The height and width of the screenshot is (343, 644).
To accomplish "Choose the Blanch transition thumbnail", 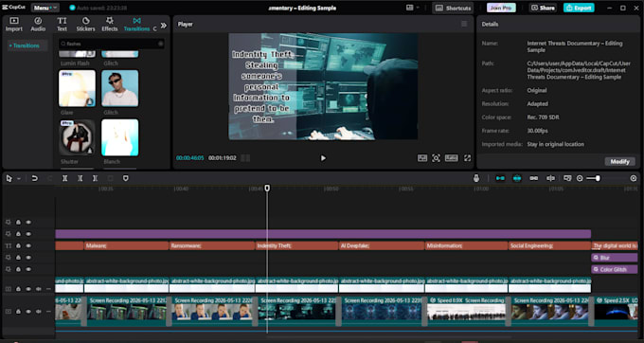I will coord(120,137).
